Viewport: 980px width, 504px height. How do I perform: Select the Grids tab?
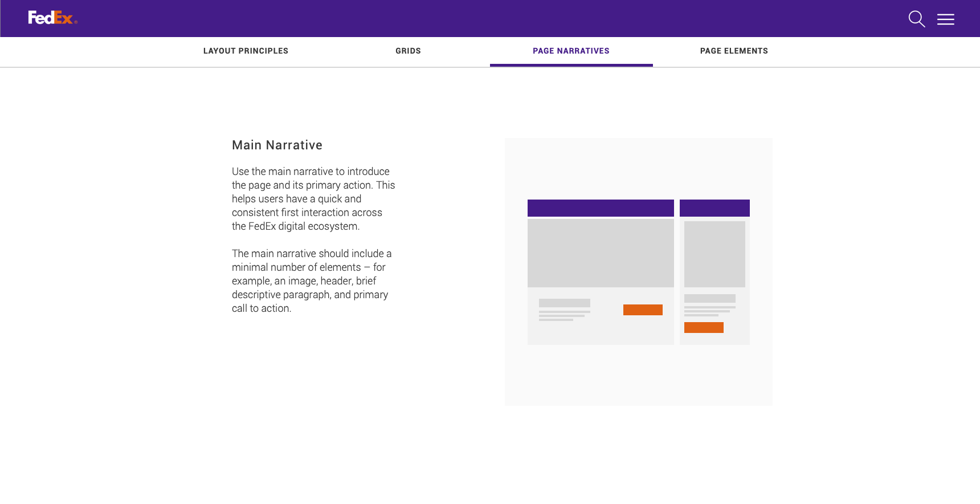tap(408, 51)
